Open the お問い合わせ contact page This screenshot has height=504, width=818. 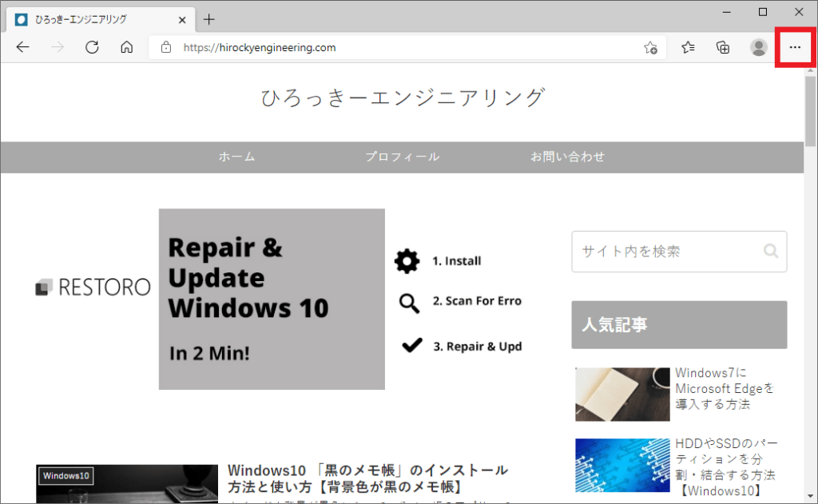pyautogui.click(x=568, y=157)
